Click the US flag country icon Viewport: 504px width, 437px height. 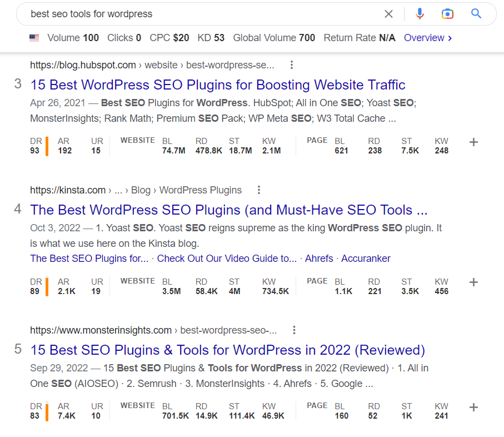click(34, 38)
